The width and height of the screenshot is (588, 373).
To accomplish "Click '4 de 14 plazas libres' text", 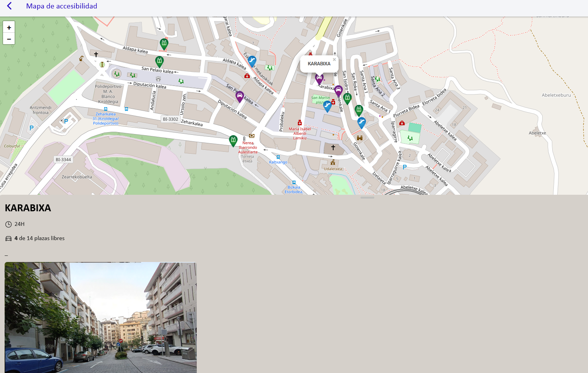I will point(40,238).
